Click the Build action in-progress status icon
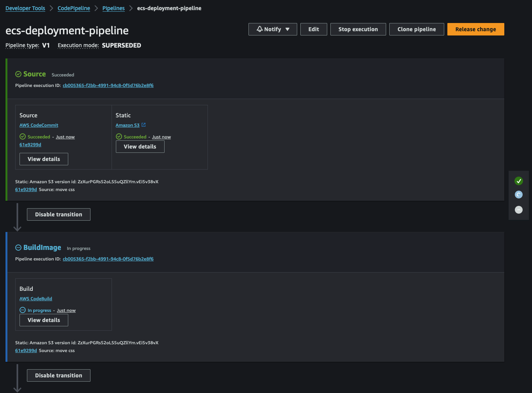This screenshot has width=532, height=393. pos(23,310)
